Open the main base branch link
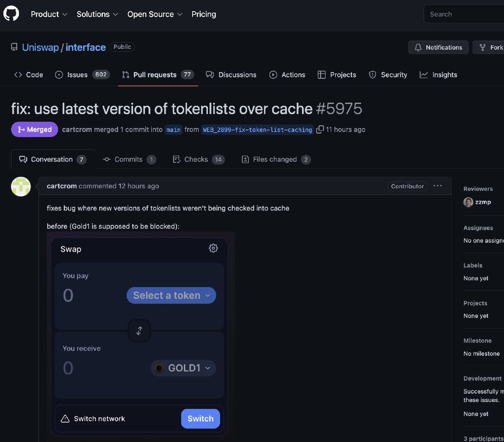This screenshot has width=504, height=442. [173, 130]
